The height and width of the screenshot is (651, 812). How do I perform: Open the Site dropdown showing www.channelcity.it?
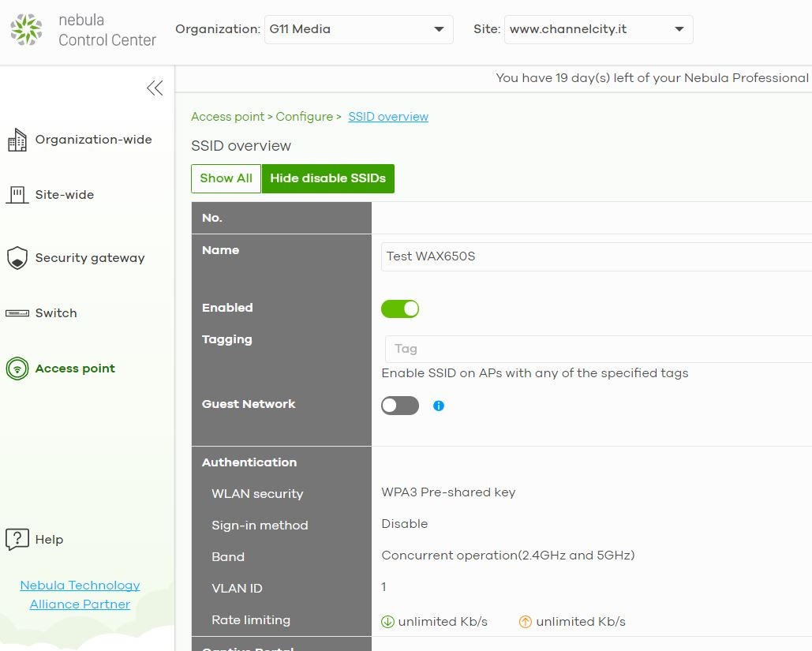(598, 29)
